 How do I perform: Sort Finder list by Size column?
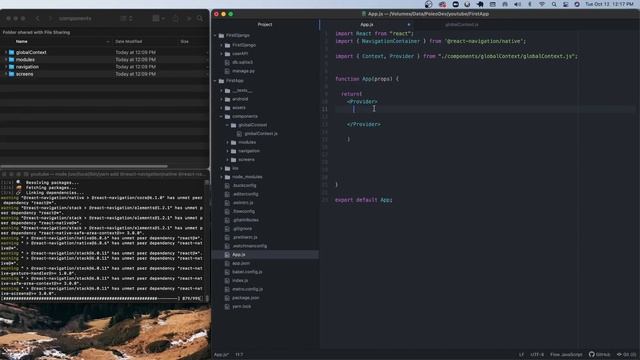(x=184, y=41)
